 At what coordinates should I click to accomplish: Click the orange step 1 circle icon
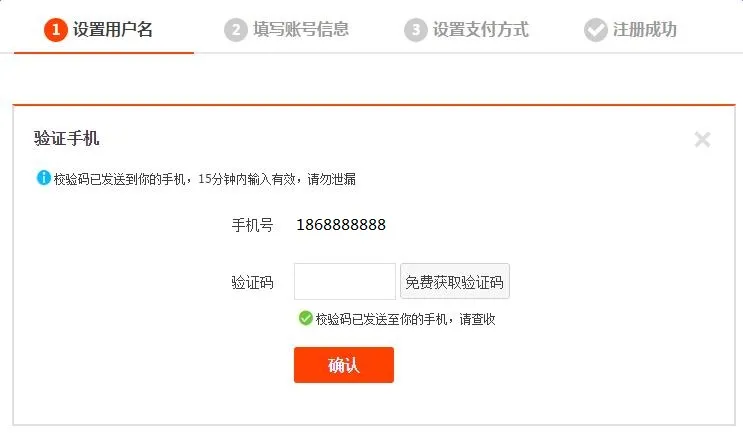55,30
